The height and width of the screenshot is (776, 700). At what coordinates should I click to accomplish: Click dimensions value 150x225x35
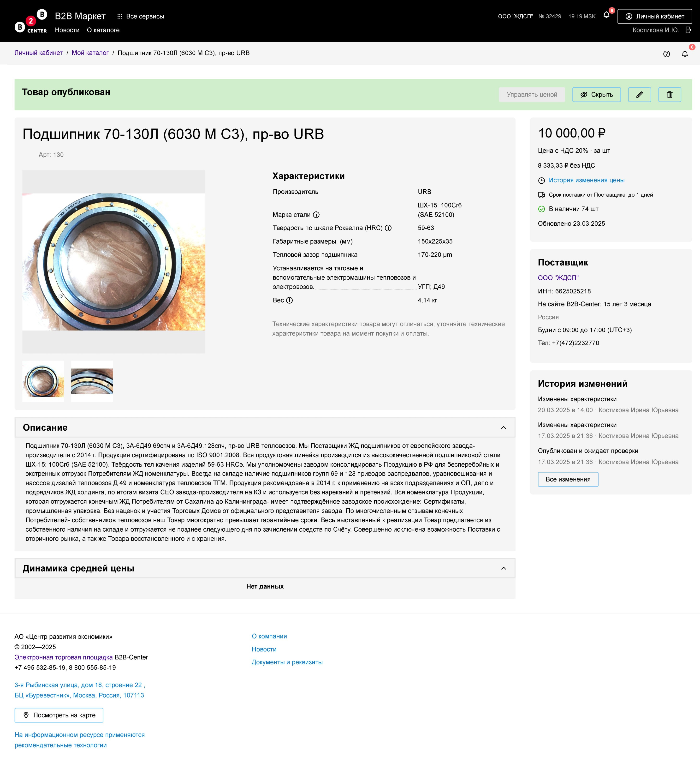[x=435, y=242]
